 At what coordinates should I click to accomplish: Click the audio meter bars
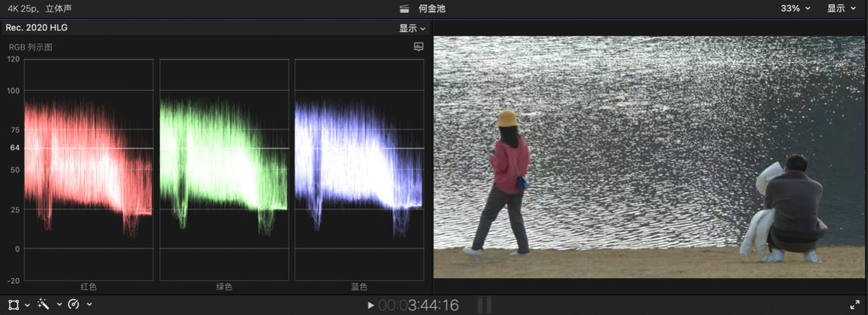[485, 305]
